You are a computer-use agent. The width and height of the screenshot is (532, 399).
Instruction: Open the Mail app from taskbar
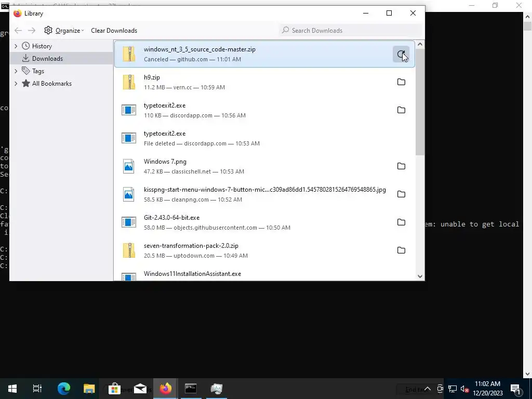(140, 389)
